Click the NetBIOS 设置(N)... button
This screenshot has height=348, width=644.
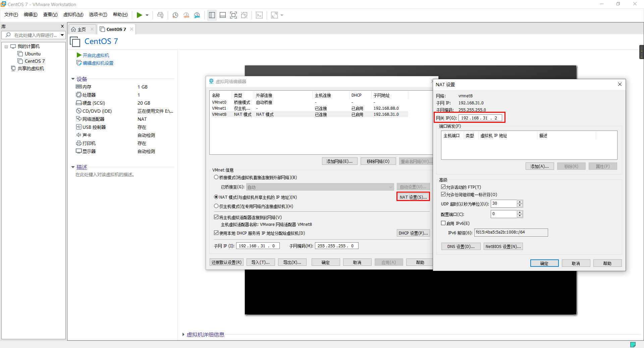coord(503,246)
